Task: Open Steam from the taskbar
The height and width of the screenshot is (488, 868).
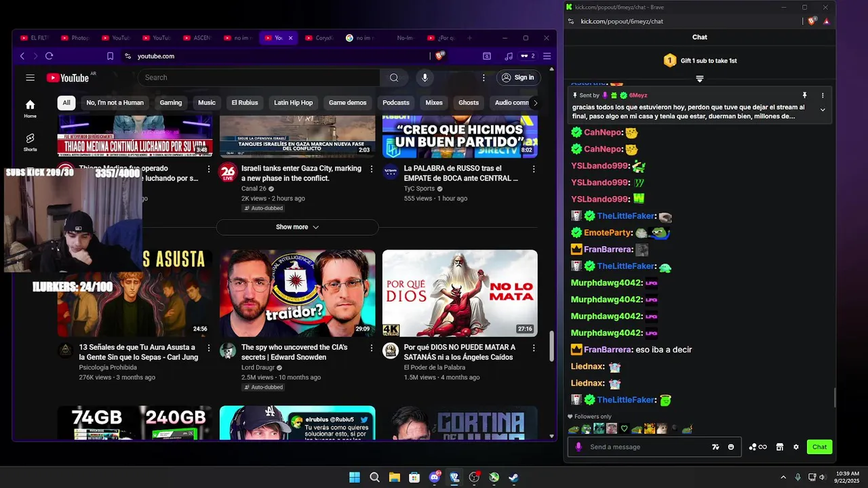Action: coord(514,477)
